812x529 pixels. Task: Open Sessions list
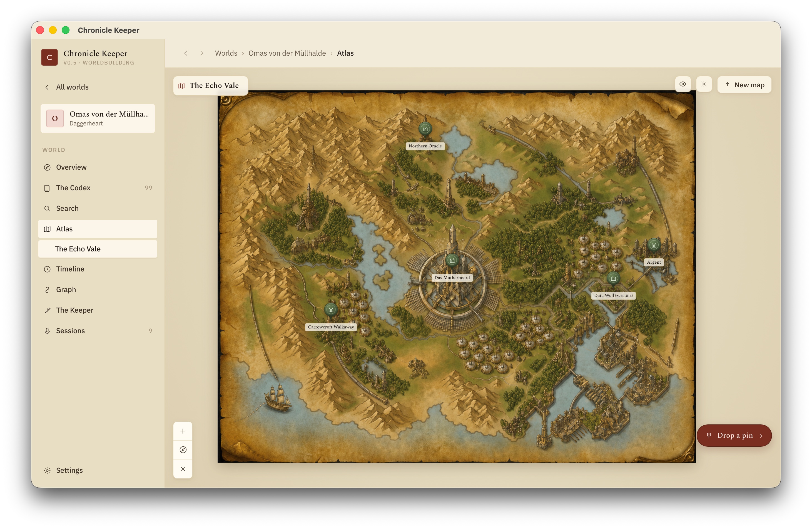click(98, 331)
